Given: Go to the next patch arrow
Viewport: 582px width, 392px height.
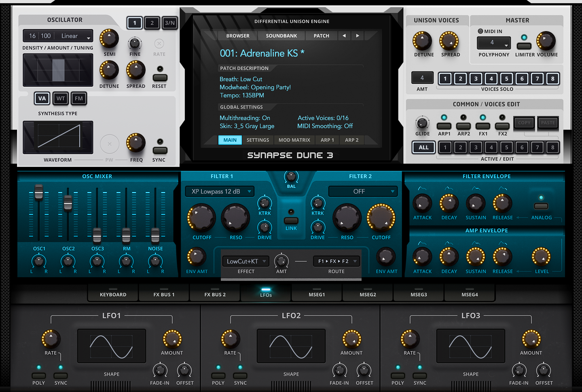Looking at the screenshot, I should point(358,36).
